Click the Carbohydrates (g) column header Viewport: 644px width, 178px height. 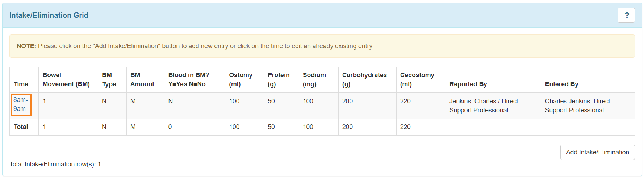tap(364, 80)
